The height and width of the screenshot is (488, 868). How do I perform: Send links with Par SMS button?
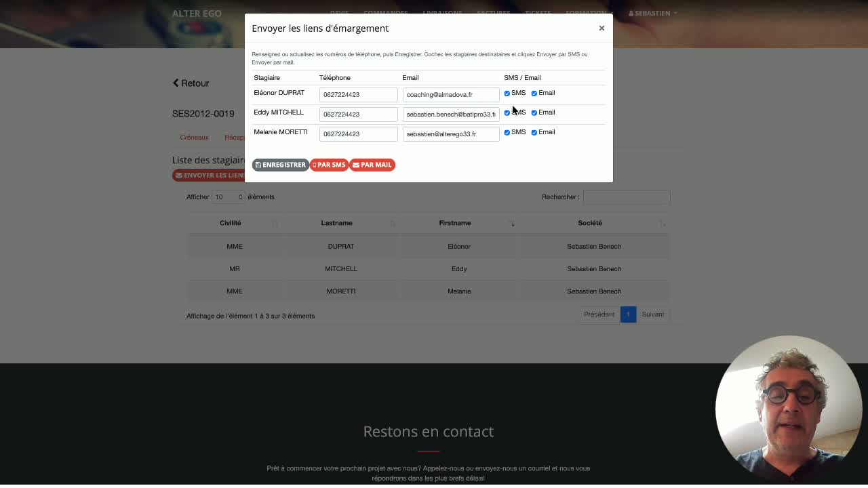(329, 165)
